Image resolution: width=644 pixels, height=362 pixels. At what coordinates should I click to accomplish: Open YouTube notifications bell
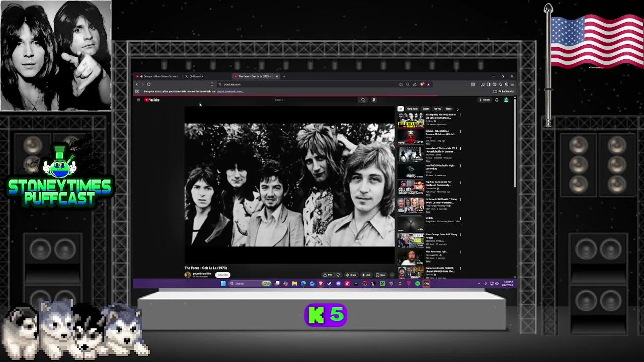[497, 100]
